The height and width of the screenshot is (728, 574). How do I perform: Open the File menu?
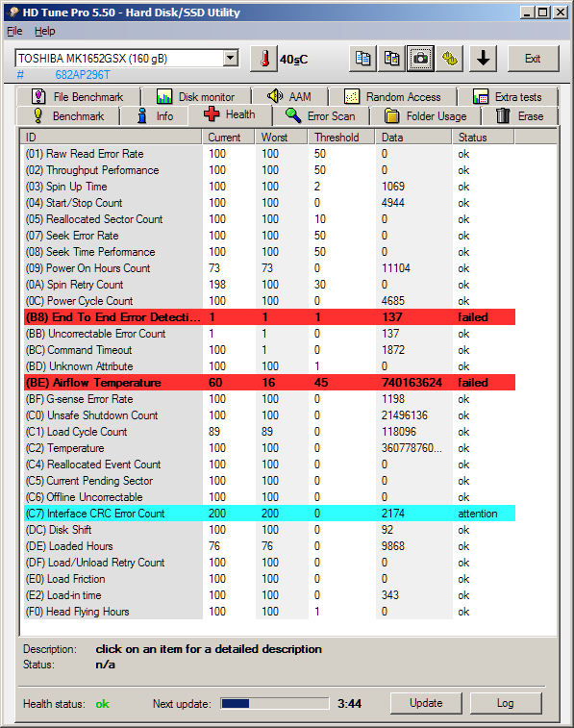[14, 31]
